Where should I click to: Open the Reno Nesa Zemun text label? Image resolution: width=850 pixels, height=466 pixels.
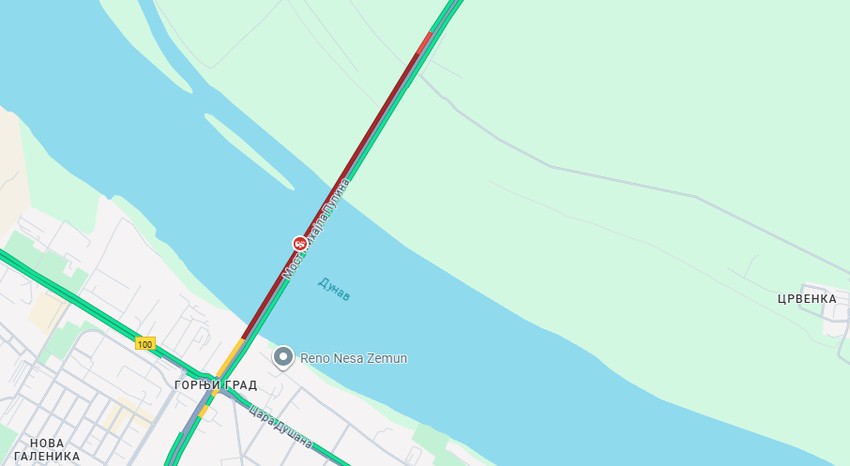pos(353,358)
